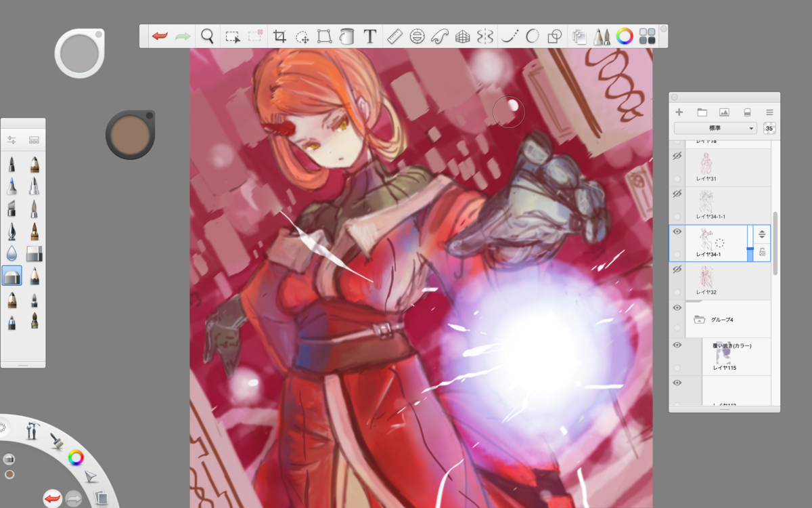The height and width of the screenshot is (508, 812).
Task: Click marking circle on レイヤ32 row
Action: point(677,293)
